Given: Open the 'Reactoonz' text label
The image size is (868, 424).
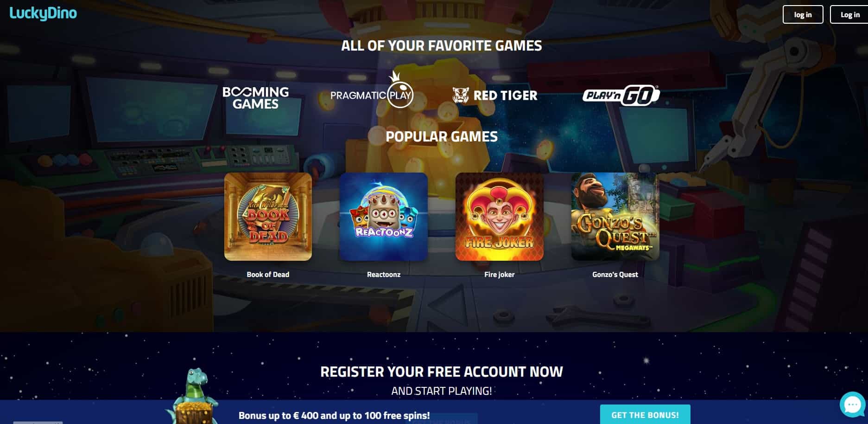Looking at the screenshot, I should (x=384, y=275).
